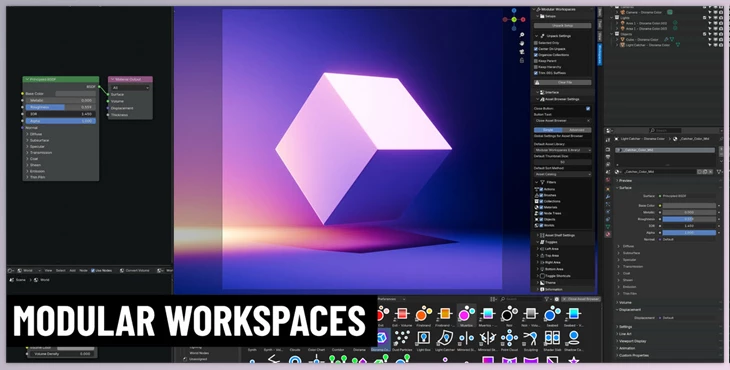The height and width of the screenshot is (370, 730).
Task: Open the Material properties tab icon
Action: tap(608, 235)
